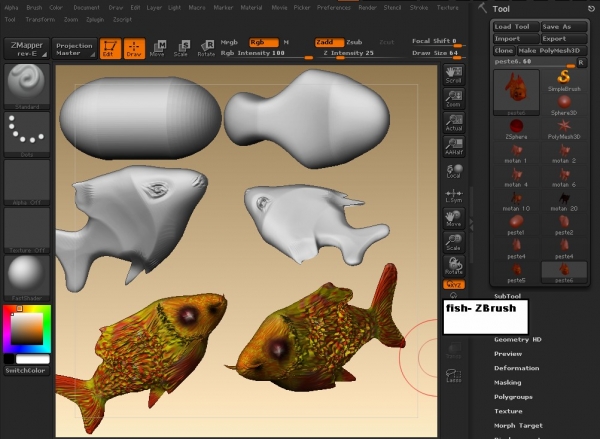The width and height of the screenshot is (600, 439).
Task: Select the Sphere3D tool
Action: pos(564,105)
